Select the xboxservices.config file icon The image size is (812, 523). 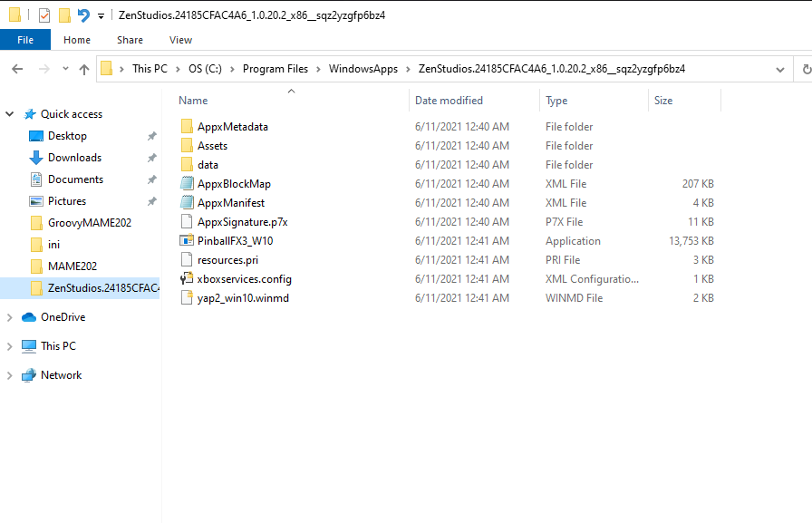point(187,278)
